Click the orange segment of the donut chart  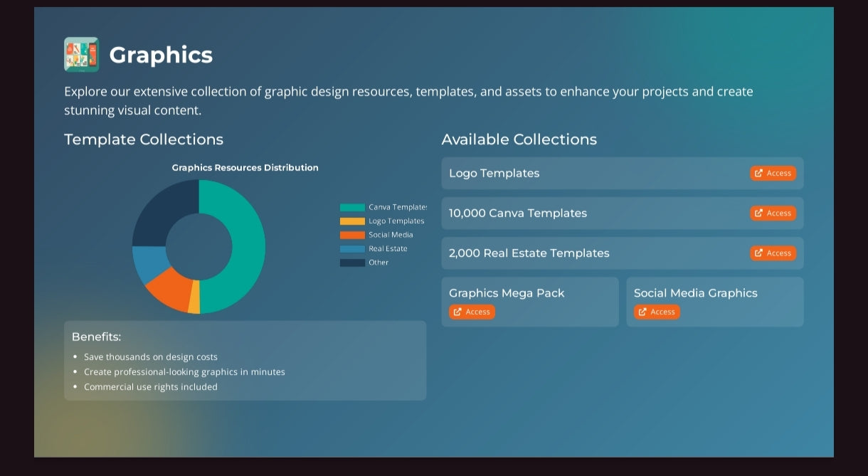168,287
